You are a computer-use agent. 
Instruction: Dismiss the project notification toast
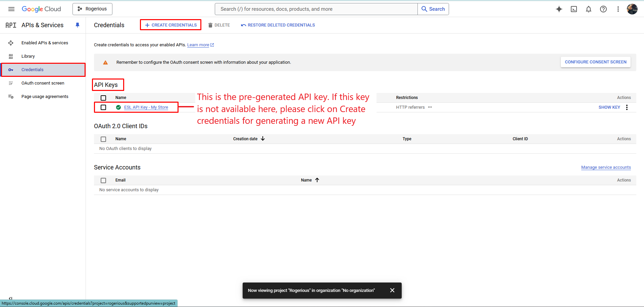(392, 290)
